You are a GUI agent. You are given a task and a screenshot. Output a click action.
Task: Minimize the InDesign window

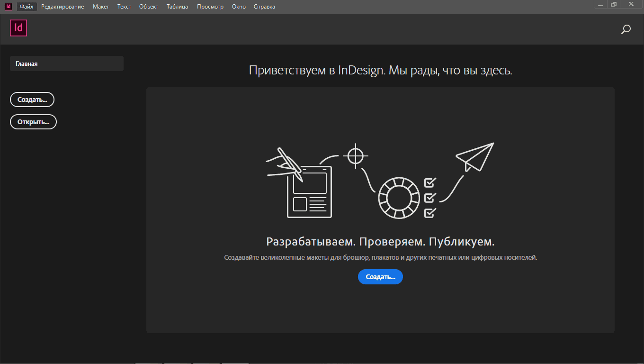point(600,4)
